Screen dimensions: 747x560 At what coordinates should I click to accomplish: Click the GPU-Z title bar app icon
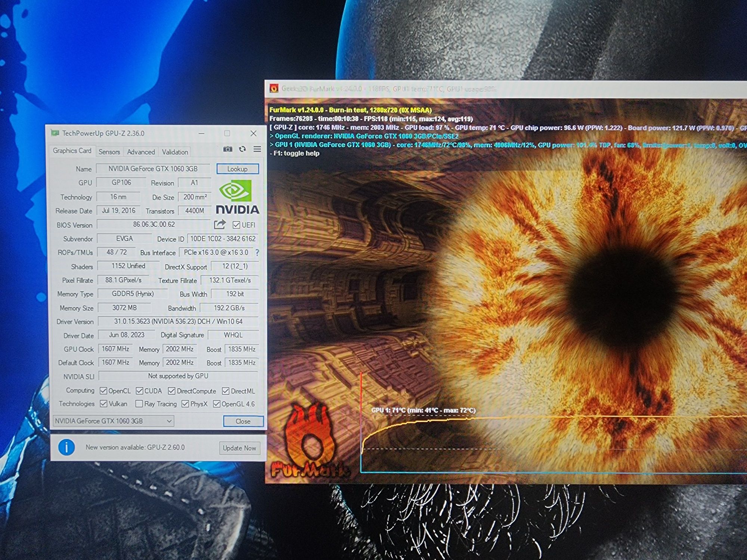[55, 133]
